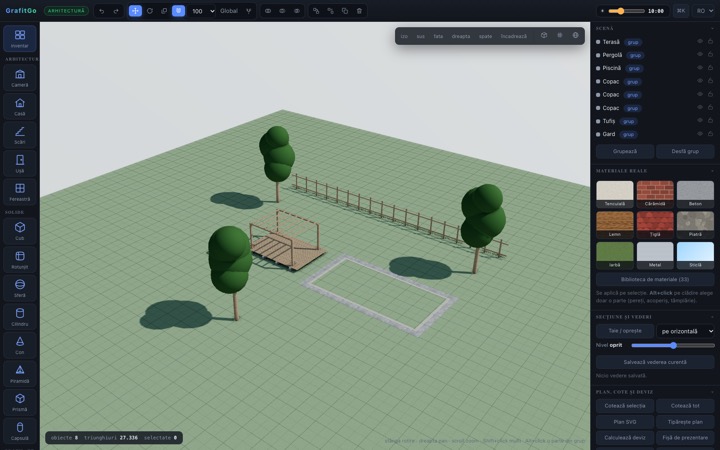Collapse the MATERIALE REALE section
Screen dimensions: 720x450
(x=712, y=171)
